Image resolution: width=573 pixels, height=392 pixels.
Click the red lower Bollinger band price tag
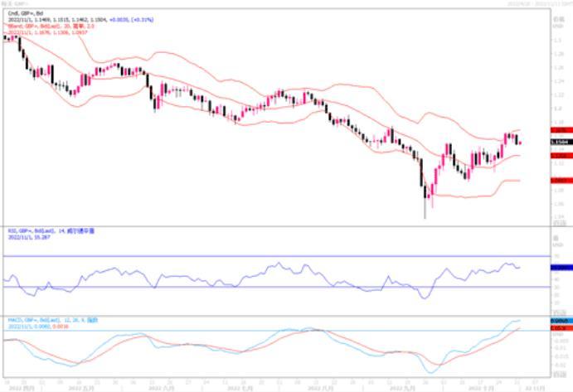[x=561, y=180]
